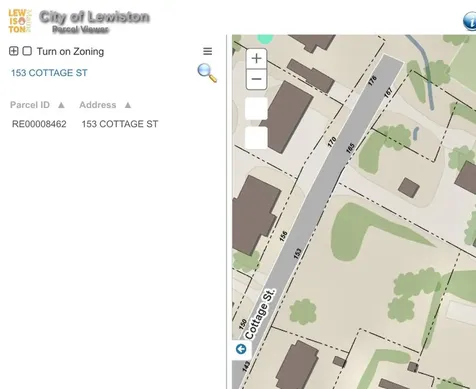Click house number 170 on the map
Screen dimensions: 476x389
(x=332, y=142)
